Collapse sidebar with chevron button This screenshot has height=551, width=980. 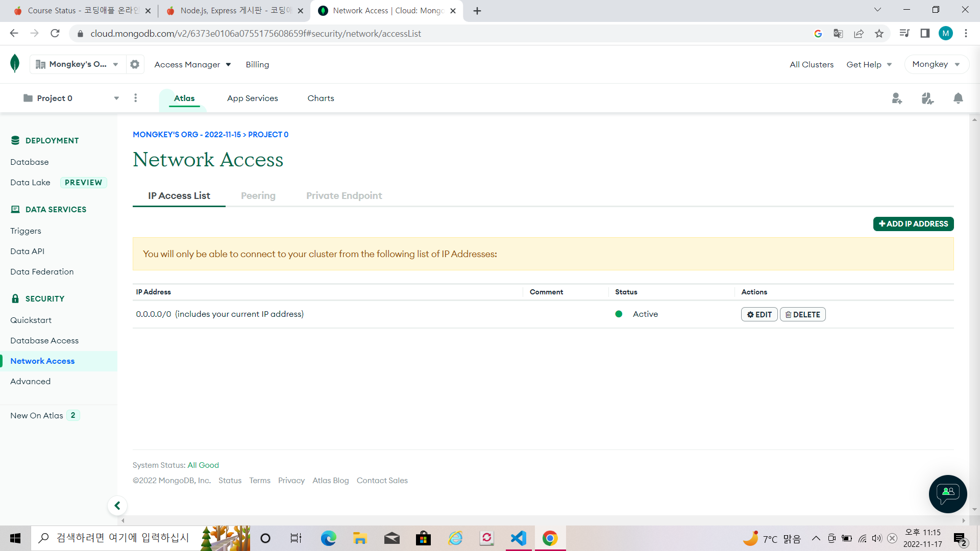(117, 506)
